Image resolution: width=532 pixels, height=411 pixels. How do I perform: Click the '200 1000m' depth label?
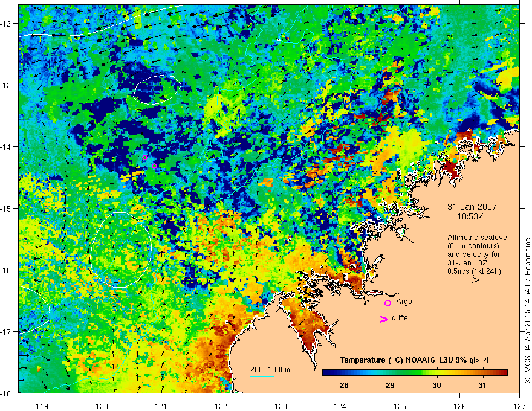tap(270, 370)
